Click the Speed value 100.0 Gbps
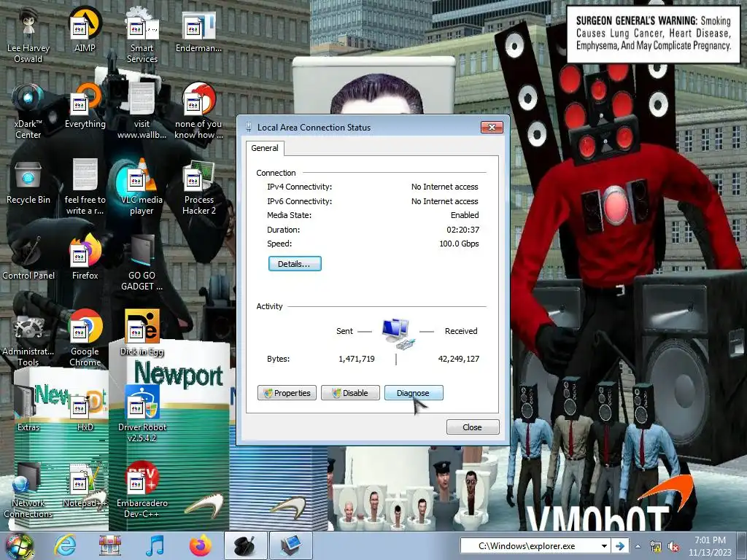The width and height of the screenshot is (747, 560). [x=459, y=244]
